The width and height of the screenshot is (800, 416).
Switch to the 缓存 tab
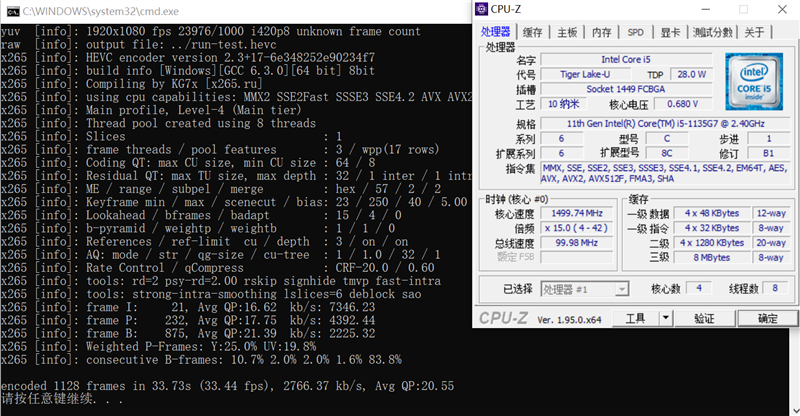click(x=533, y=32)
